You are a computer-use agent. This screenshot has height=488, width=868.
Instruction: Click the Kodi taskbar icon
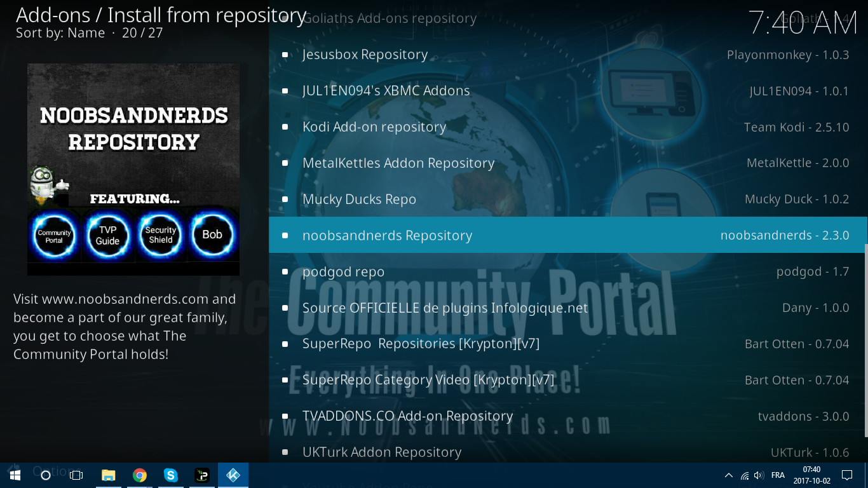click(x=233, y=475)
